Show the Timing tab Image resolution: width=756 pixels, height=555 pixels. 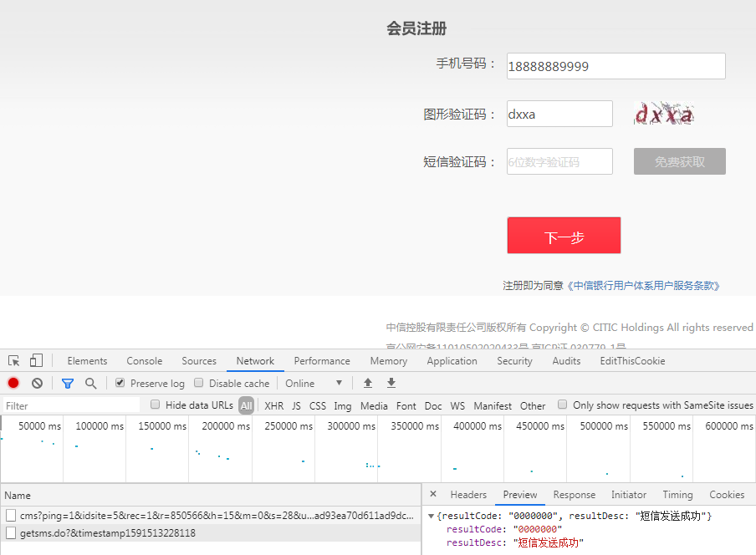coord(677,495)
